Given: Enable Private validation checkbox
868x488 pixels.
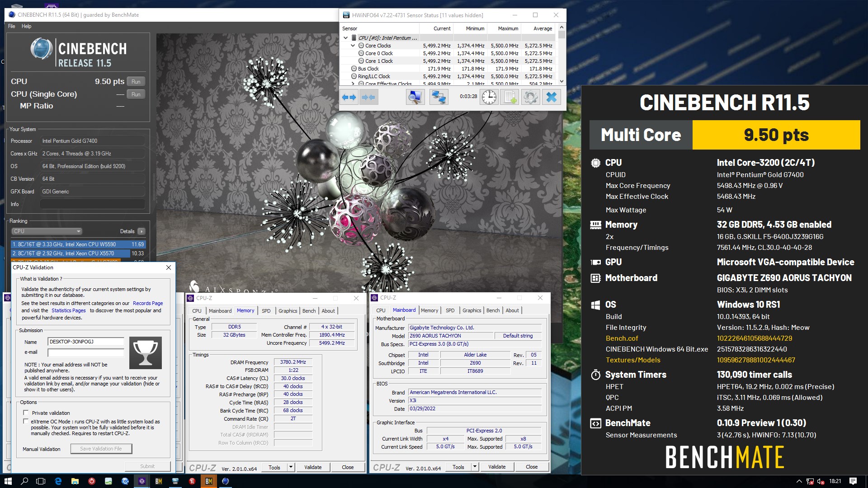Looking at the screenshot, I should (x=26, y=413).
